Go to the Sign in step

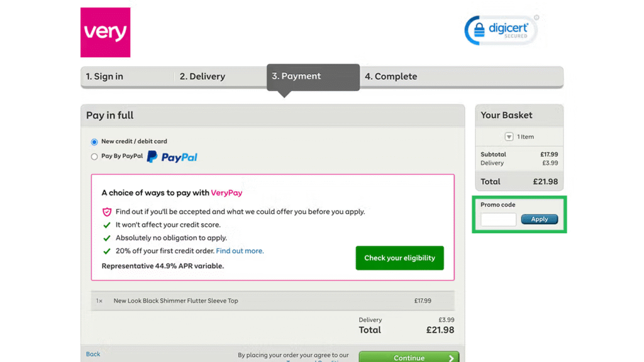[104, 77]
